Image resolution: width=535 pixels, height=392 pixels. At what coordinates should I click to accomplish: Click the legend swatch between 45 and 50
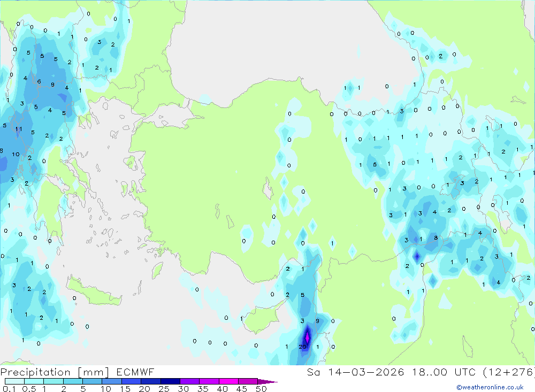point(248,381)
